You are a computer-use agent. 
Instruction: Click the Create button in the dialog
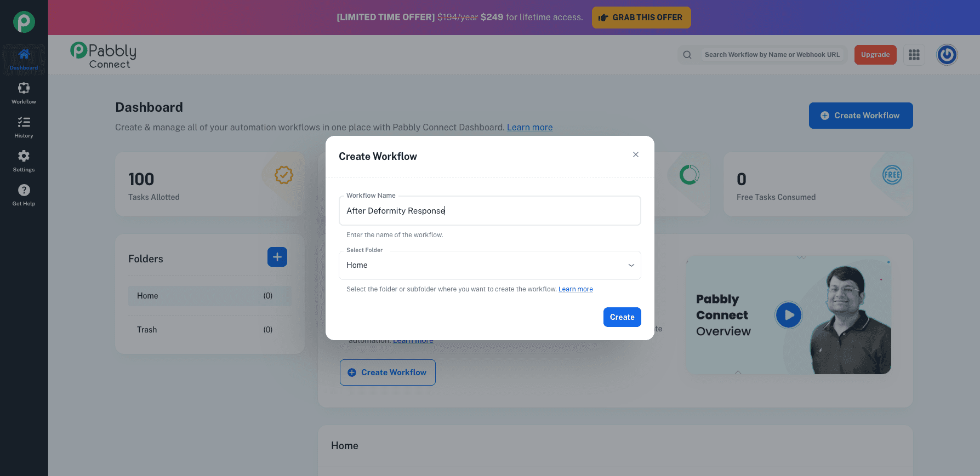(622, 317)
